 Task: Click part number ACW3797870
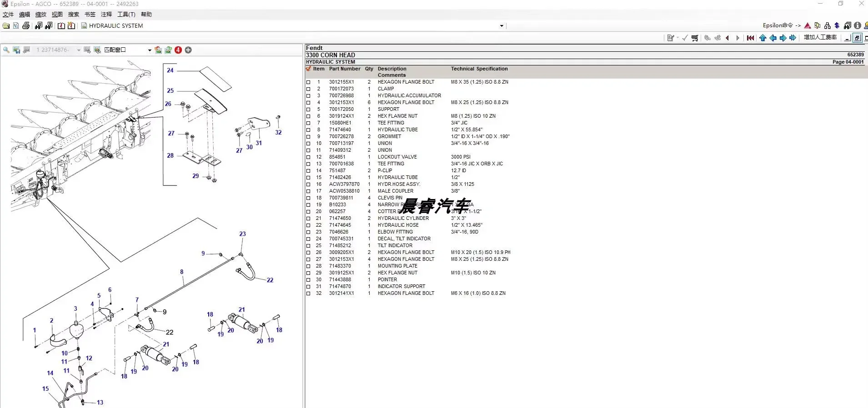tap(344, 184)
